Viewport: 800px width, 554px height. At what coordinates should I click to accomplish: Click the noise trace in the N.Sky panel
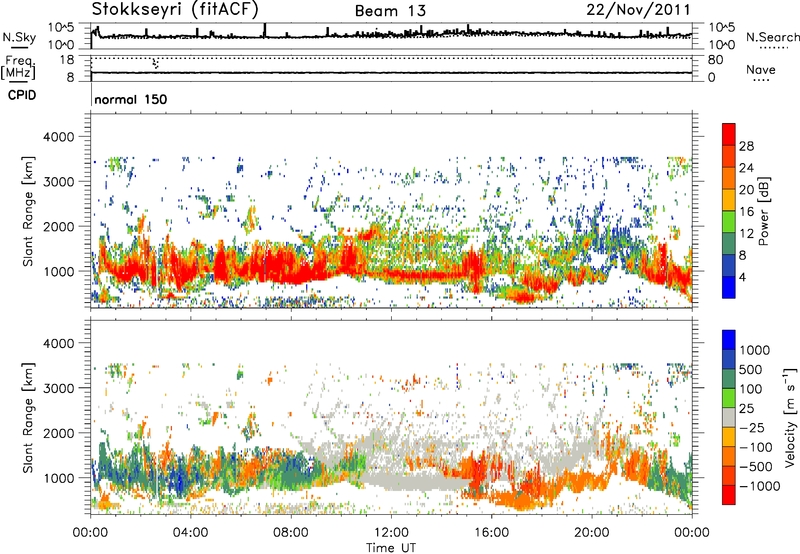(391, 35)
